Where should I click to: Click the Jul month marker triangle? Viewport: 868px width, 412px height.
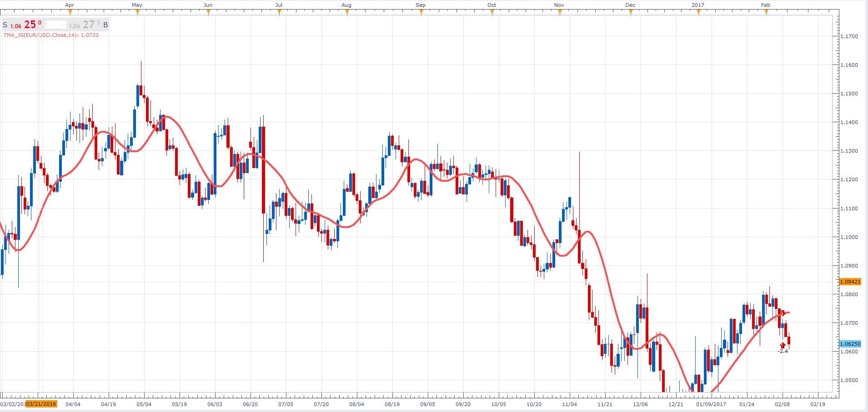coord(279,12)
